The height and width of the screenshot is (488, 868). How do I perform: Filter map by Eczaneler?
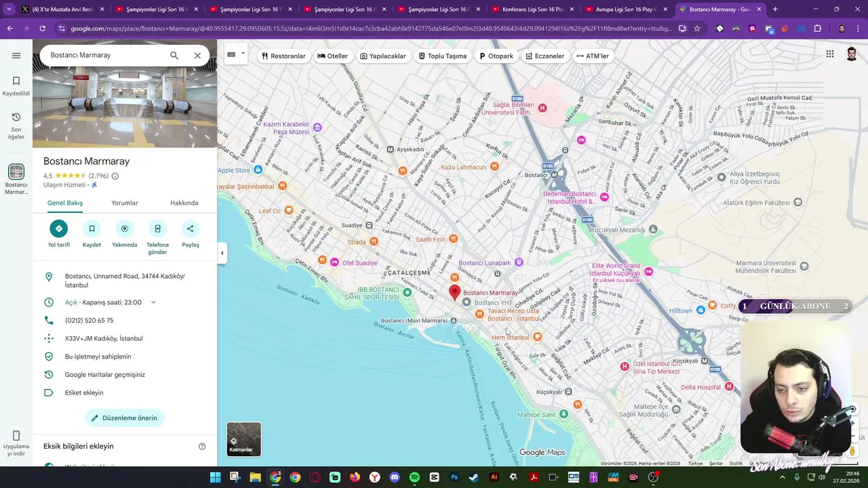(x=545, y=56)
